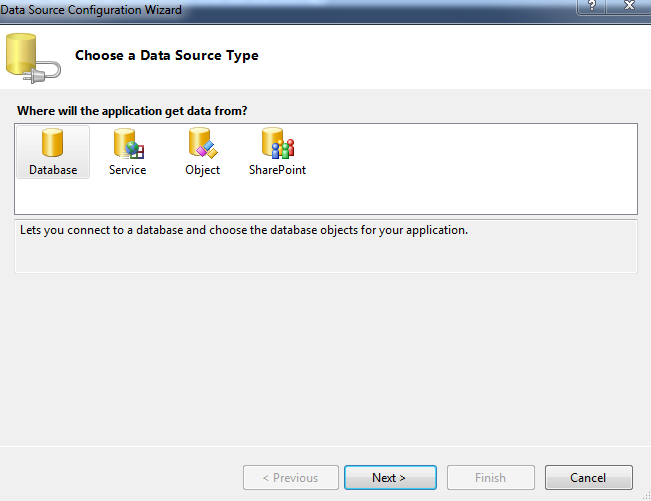The height and width of the screenshot is (501, 651).
Task: Cancel the Data Source Configuration Wizard
Action: pyautogui.click(x=589, y=478)
